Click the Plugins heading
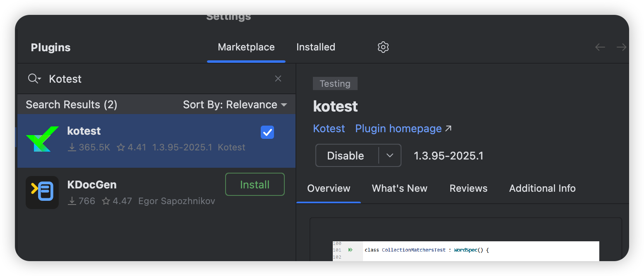Image resolution: width=644 pixels, height=276 pixels. coord(50,48)
